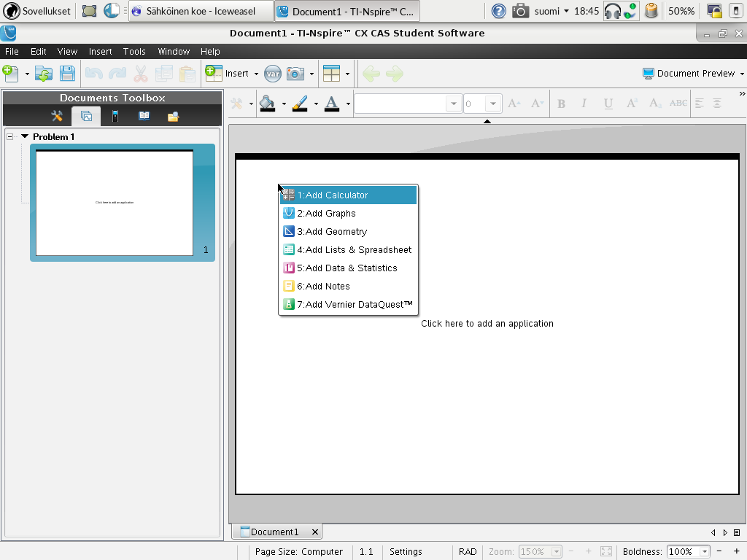Viewport: 747px width, 560px height.
Task: Switch to Sähköinen koe Iceweasel window
Action: pos(201,11)
